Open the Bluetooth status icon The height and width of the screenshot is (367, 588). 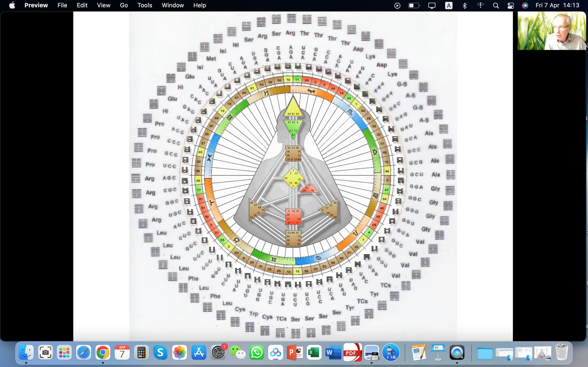(x=464, y=5)
